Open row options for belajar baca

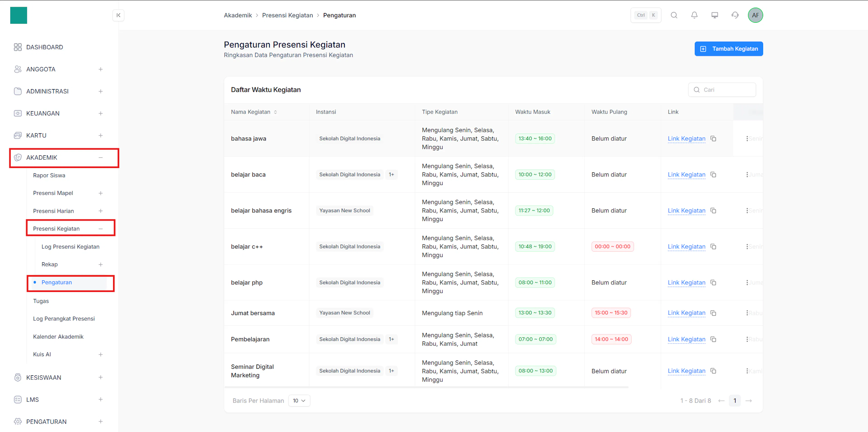[x=747, y=175]
